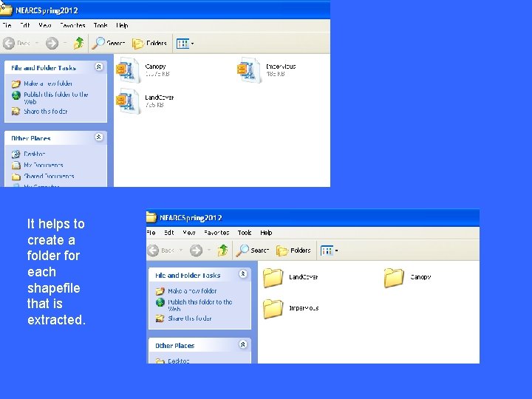The image size is (532, 399).
Task: Collapse File and Folder Tasks in lower window
Action: (x=243, y=274)
